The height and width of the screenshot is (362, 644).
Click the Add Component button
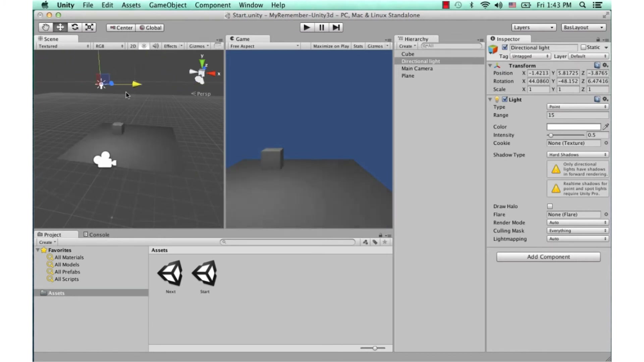(x=548, y=257)
